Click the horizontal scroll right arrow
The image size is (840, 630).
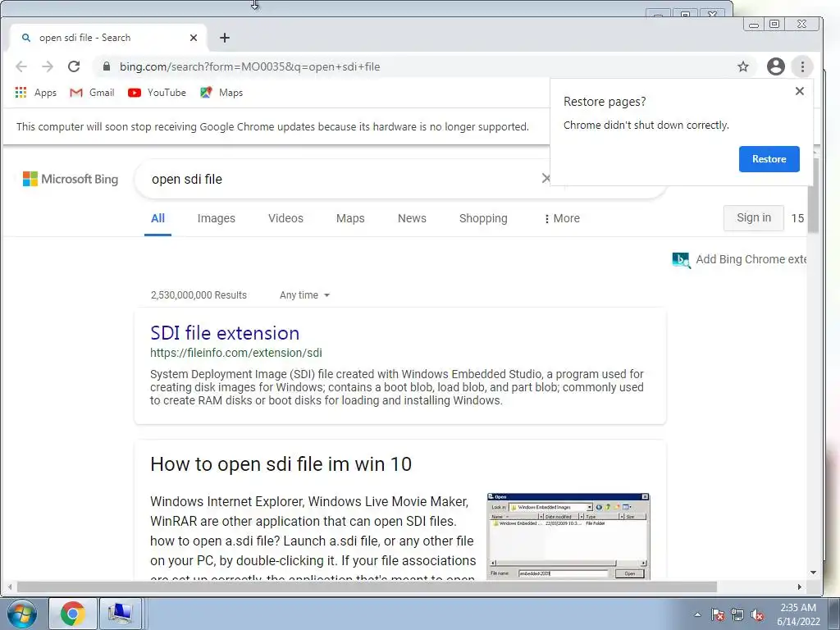click(799, 587)
